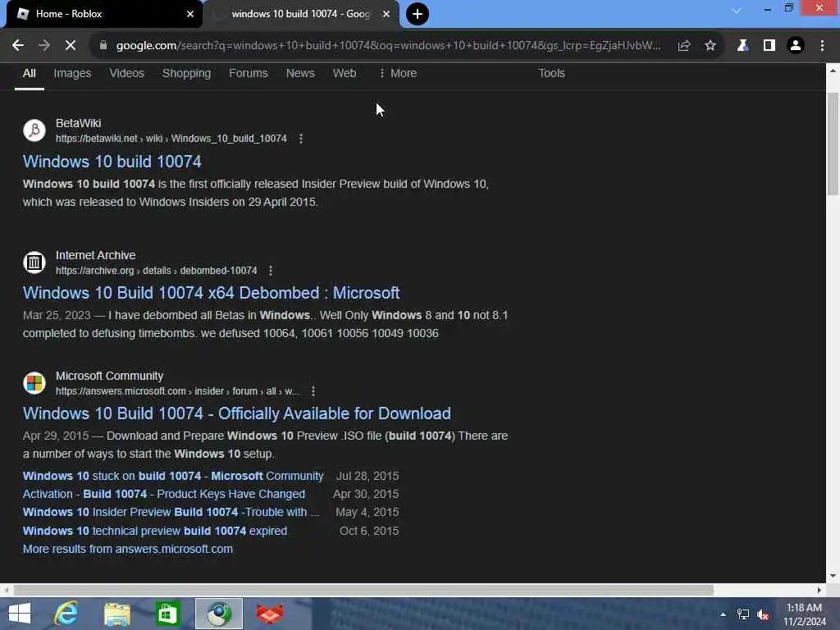Click the forward navigation arrow
Screen dimensions: 840x630
pos(44,46)
